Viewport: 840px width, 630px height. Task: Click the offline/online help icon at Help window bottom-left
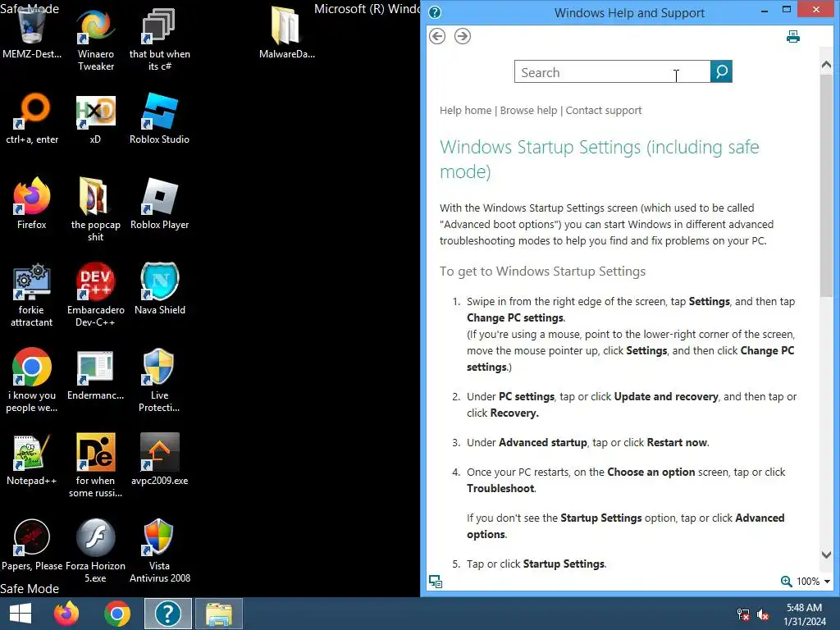pos(436,582)
